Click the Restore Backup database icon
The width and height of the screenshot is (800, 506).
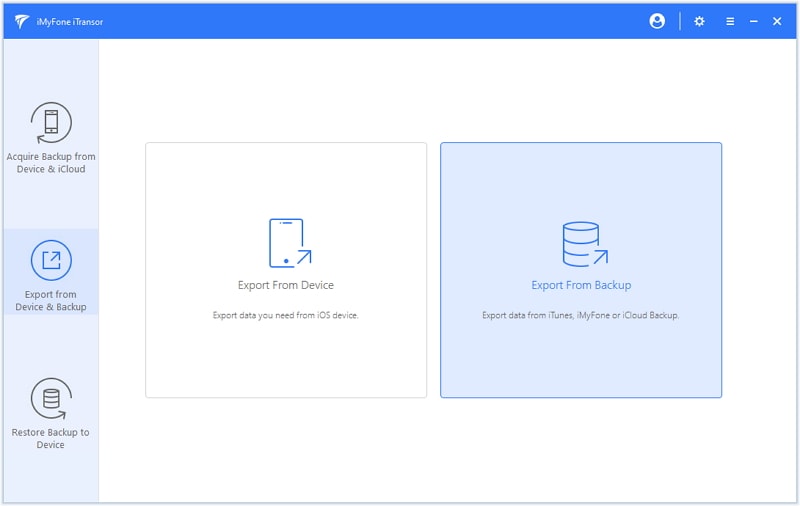coord(51,399)
